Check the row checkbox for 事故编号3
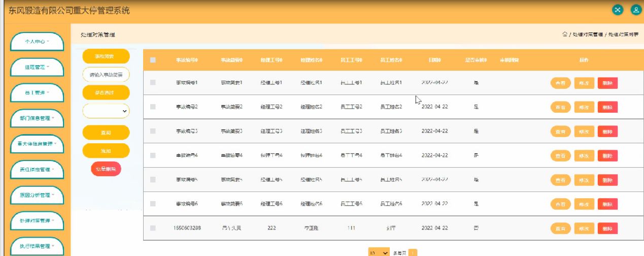644x256 pixels. 153,131
